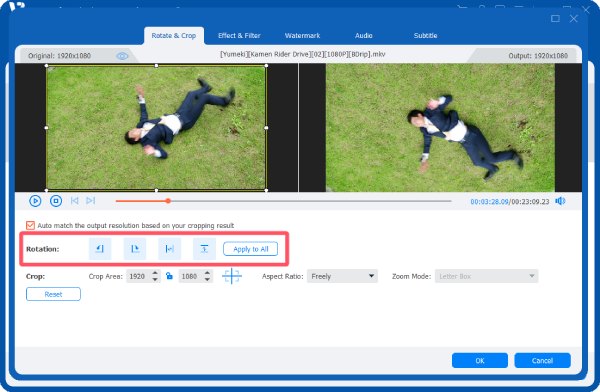Reset the crop settings

click(53, 294)
